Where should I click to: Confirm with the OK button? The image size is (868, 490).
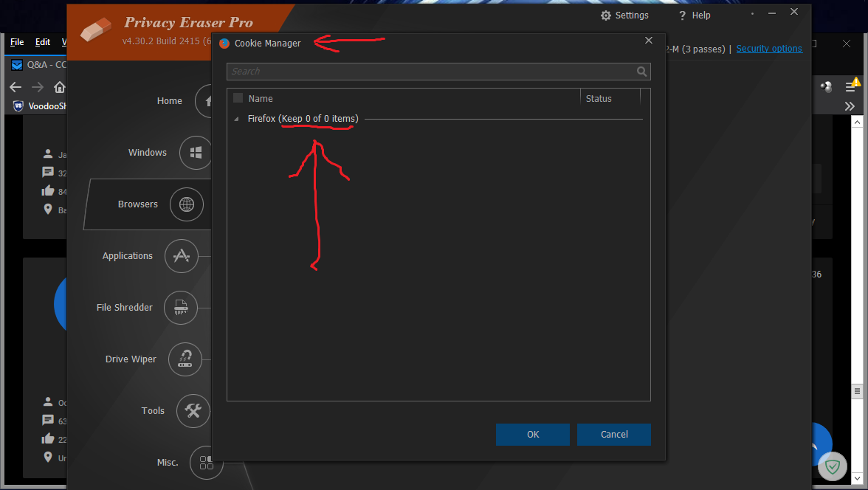(533, 435)
